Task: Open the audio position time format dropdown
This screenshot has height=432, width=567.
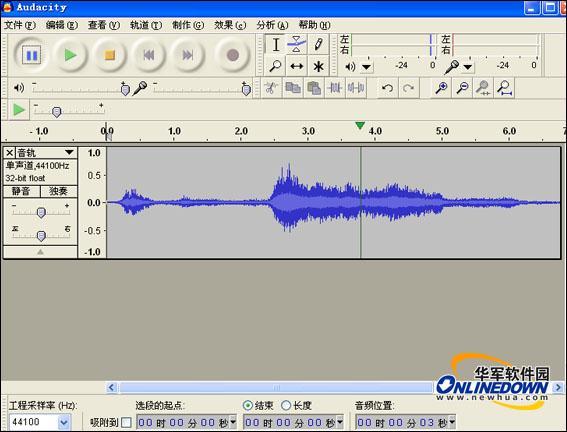Action: pos(452,422)
